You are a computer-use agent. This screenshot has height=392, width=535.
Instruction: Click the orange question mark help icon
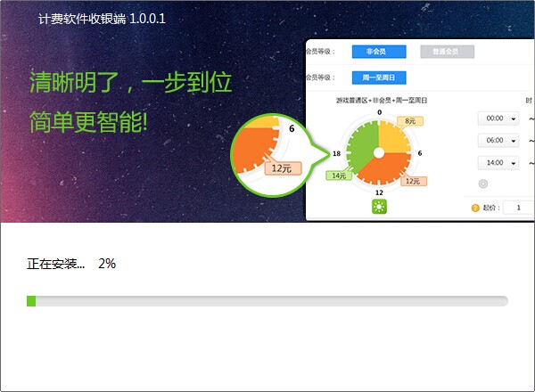click(475, 208)
